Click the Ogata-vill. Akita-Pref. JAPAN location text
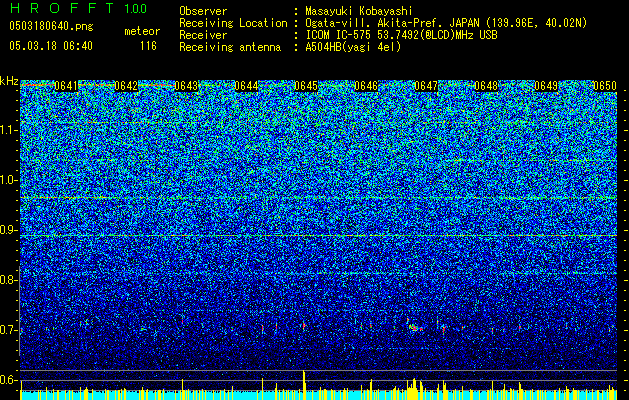This screenshot has width=629, height=400. click(x=446, y=23)
